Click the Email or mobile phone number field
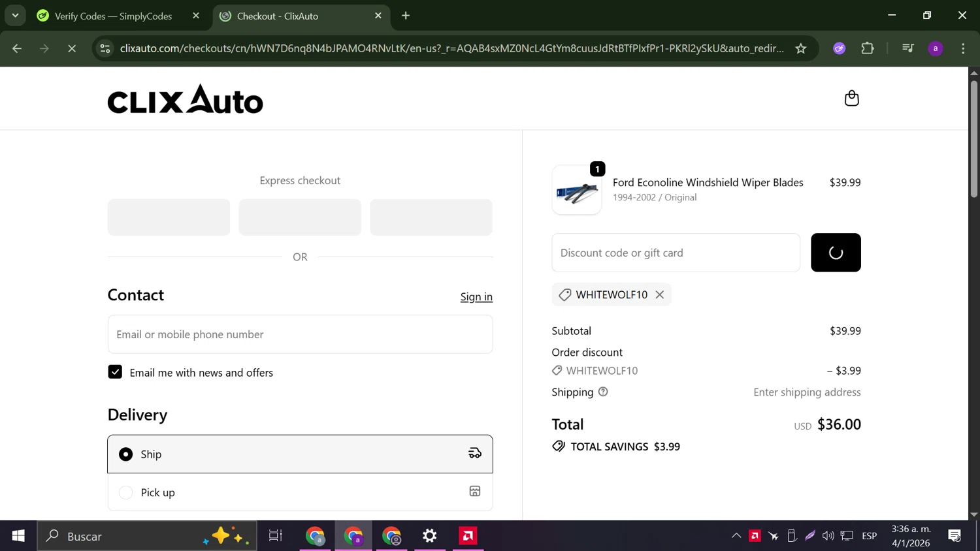 300,334
